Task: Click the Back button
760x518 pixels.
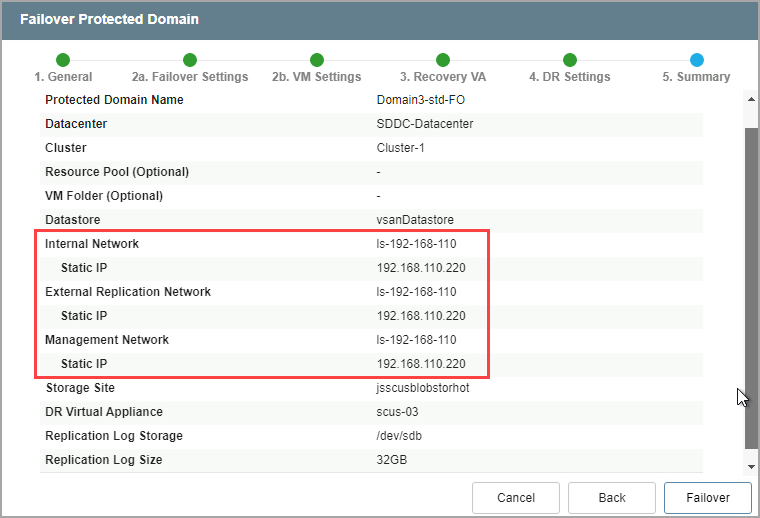Action: [611, 497]
